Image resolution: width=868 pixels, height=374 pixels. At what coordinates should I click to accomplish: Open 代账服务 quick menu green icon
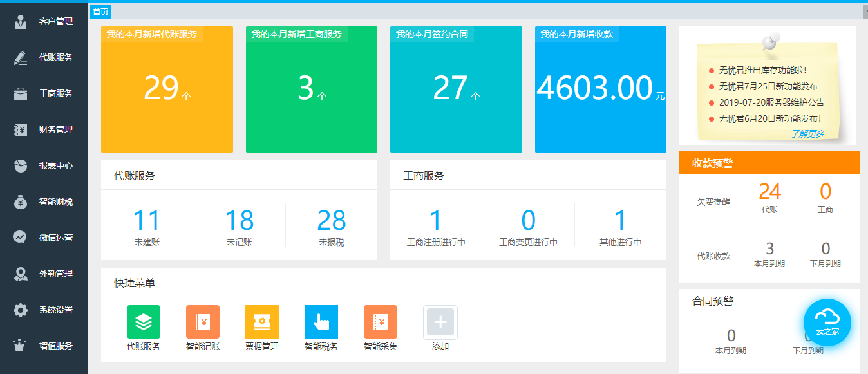point(144,322)
